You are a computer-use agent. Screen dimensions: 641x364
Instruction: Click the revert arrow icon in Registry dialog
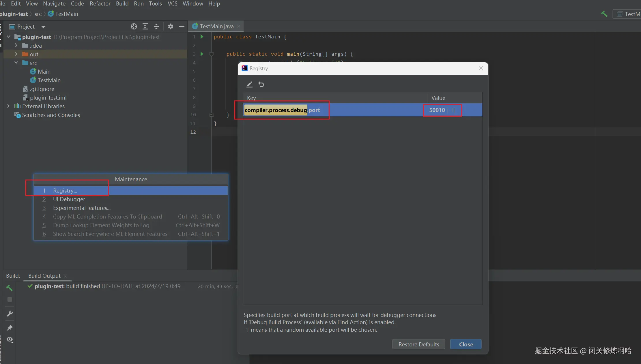pyautogui.click(x=261, y=84)
